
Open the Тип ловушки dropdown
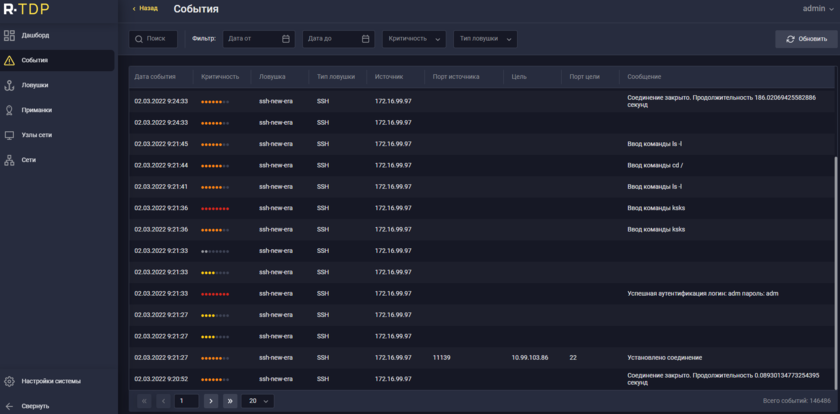coord(485,39)
